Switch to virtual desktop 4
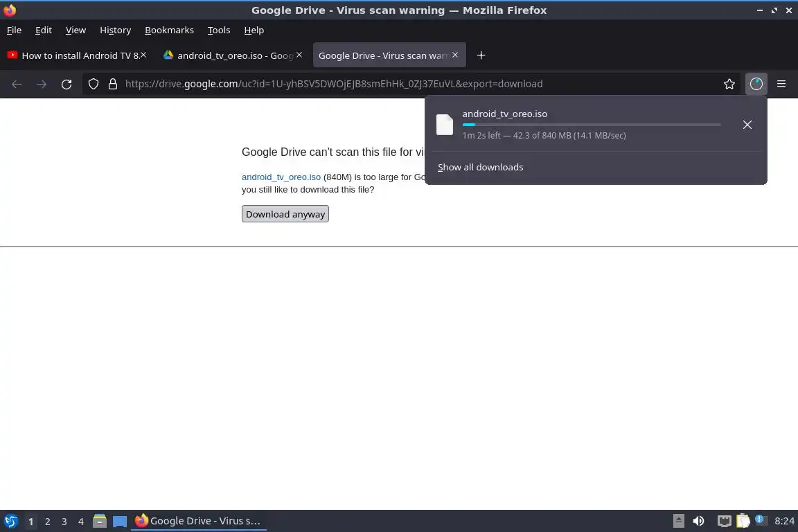798x532 pixels. point(81,522)
